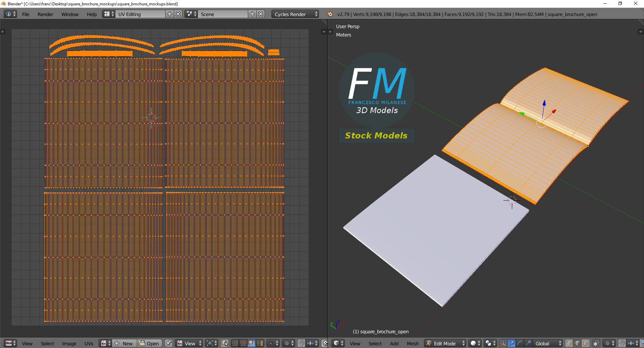Select UV face selection mode icon
Image resolution: width=644 pixels, height=348 pixels.
(251, 343)
